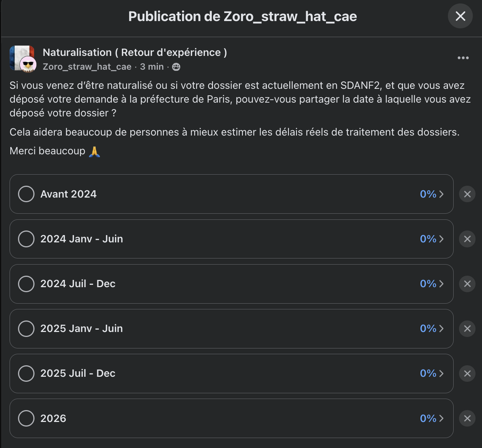Vote for '2024 Juil - Dec' radio option
Screen dimensions: 482x448
(x=26, y=284)
